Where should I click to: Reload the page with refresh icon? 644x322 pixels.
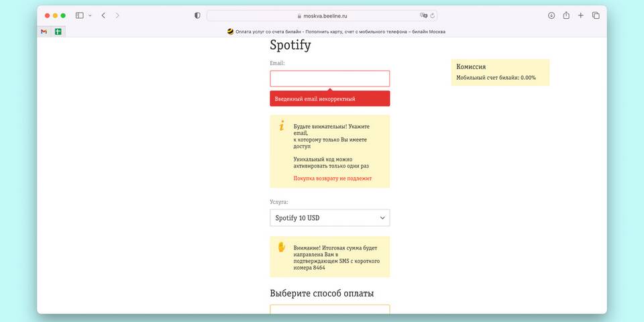coord(433,15)
